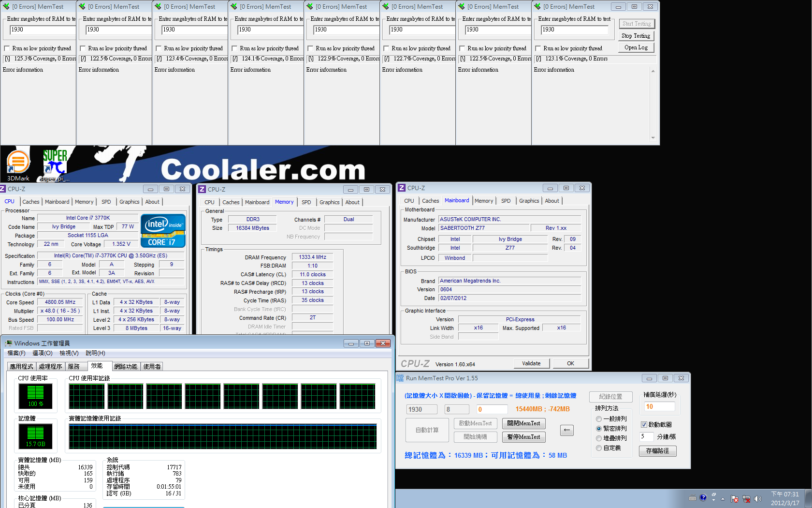This screenshot has height=508, width=812.
Task: Open the 網路功能 tab in Task Manager
Action: pyautogui.click(x=126, y=367)
